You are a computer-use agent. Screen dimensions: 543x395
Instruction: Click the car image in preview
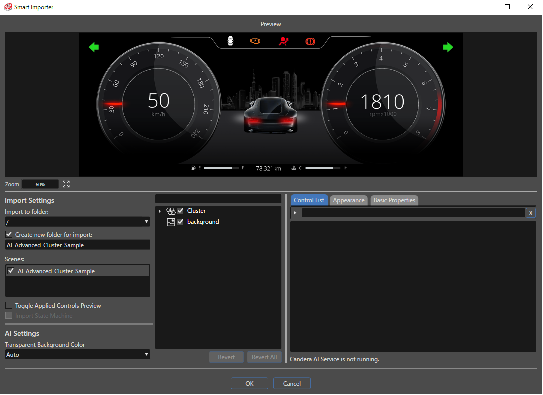(x=270, y=115)
